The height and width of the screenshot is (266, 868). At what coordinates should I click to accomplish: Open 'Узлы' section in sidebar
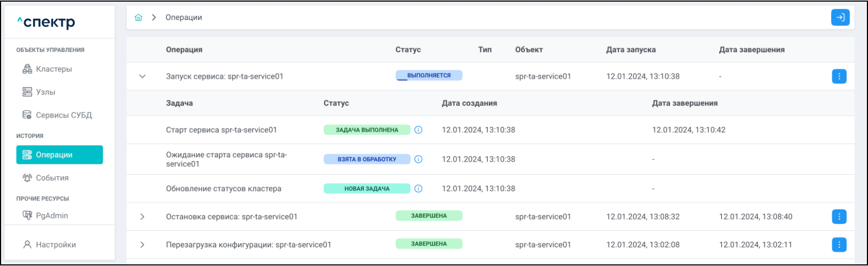(45, 92)
